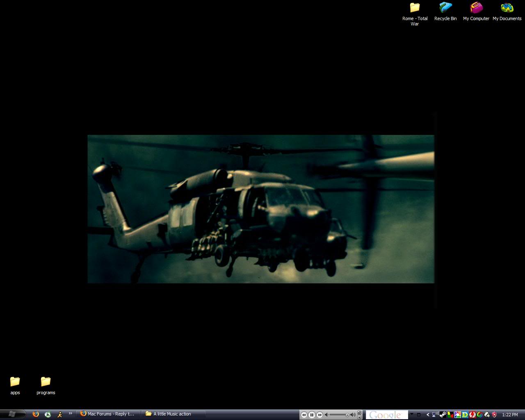
Task: Skip to next track in iTunes toolbar
Action: (x=320, y=415)
